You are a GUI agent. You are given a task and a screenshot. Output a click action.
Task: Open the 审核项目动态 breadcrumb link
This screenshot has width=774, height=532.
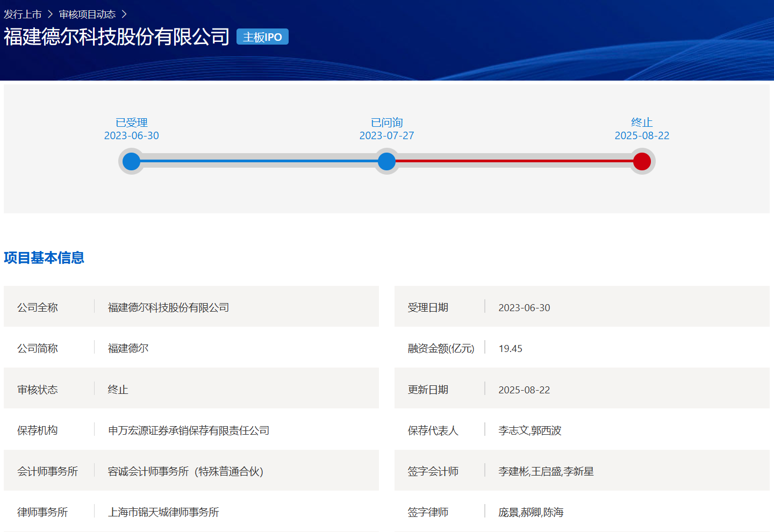[x=88, y=14]
